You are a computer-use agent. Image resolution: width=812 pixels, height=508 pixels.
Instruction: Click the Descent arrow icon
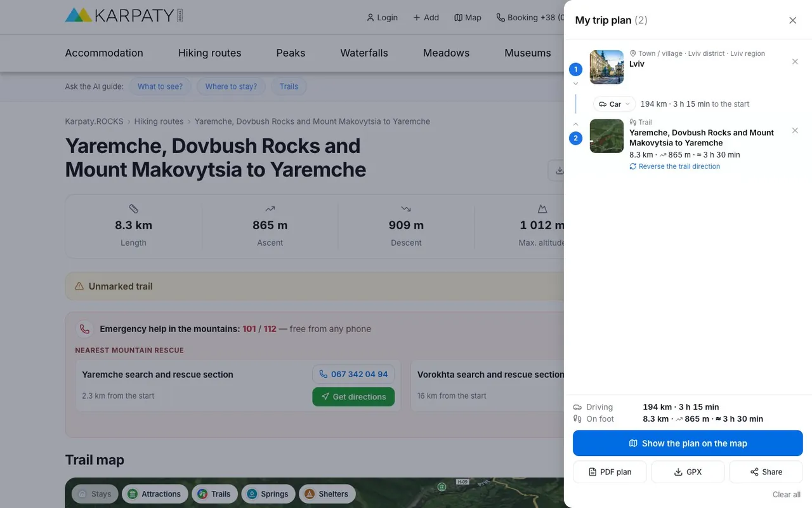point(406,208)
